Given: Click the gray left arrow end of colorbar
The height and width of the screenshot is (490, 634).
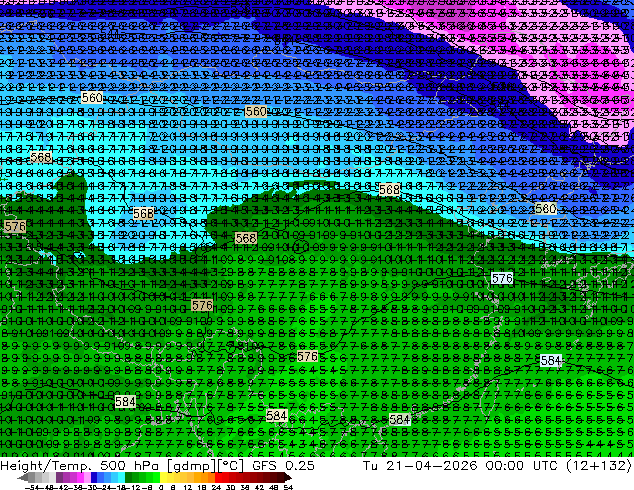Looking at the screenshot, I should (x=23, y=477).
